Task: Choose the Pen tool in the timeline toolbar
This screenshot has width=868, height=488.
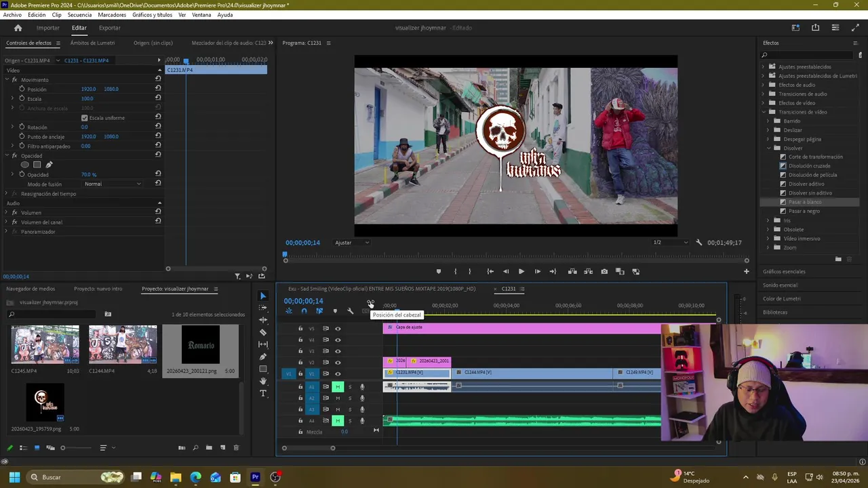Action: click(263, 357)
